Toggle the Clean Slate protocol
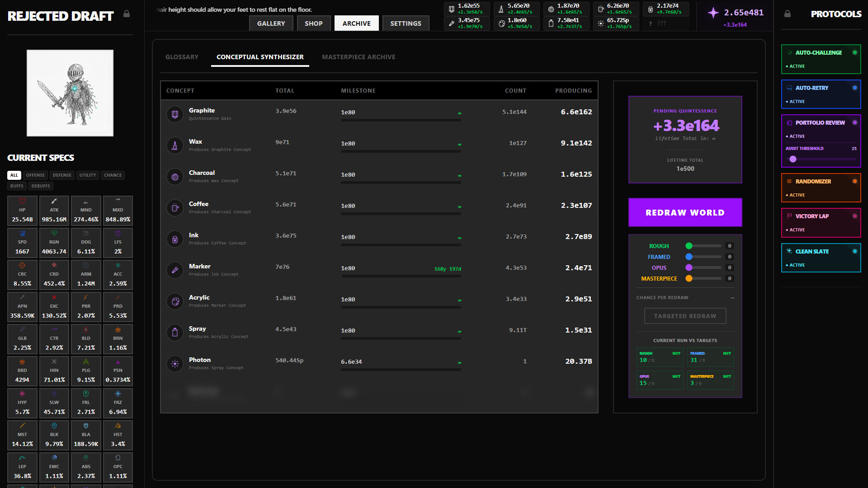This screenshot has width=868, height=488. pyautogui.click(x=854, y=251)
